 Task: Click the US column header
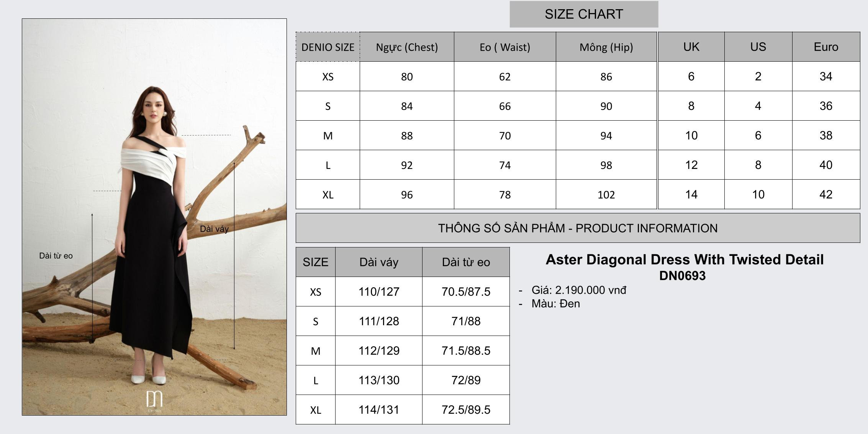coord(758,47)
